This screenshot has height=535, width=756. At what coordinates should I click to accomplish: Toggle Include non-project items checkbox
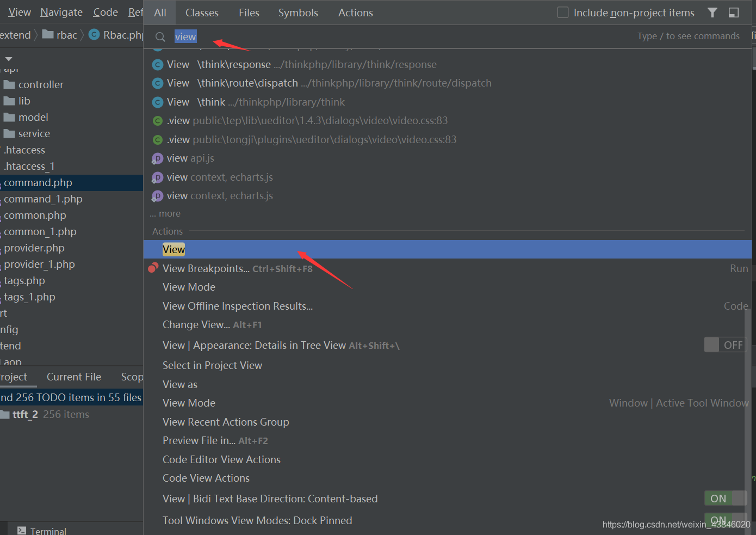563,12
